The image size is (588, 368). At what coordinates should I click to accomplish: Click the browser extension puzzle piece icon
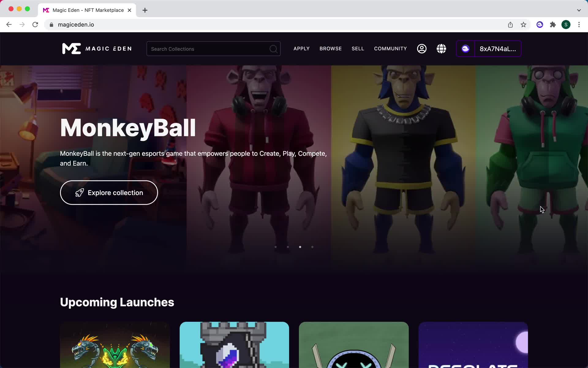[553, 24]
